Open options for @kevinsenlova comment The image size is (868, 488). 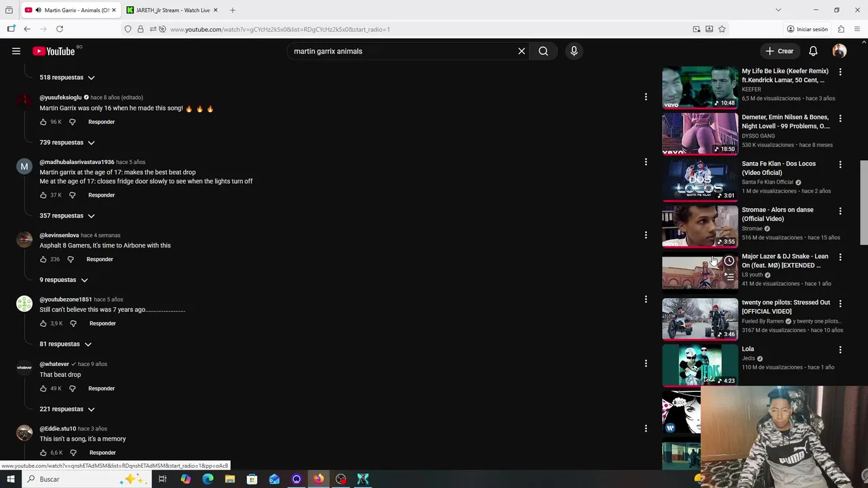tap(646, 235)
